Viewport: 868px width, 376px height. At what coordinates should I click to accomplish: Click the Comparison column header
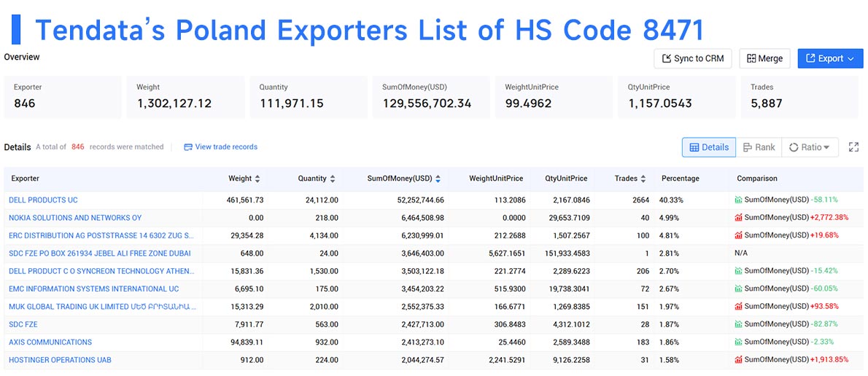coord(756,179)
